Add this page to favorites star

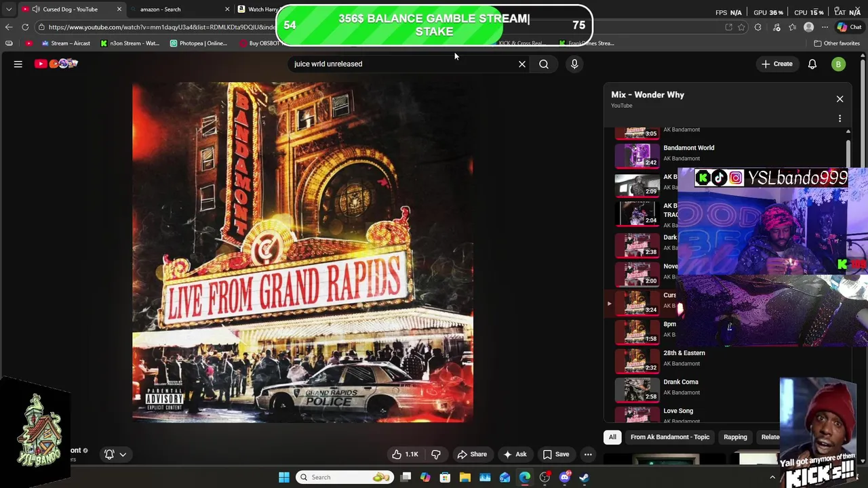tap(741, 27)
